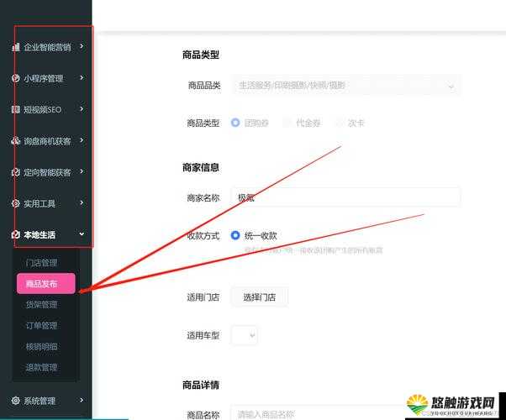The height and width of the screenshot is (420, 506).
Task: Click the 定向智能获客 sidebar icon
Action: tap(15, 172)
